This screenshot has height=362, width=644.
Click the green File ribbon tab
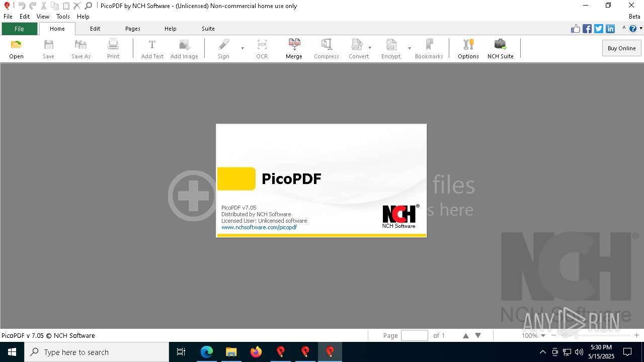(19, 29)
